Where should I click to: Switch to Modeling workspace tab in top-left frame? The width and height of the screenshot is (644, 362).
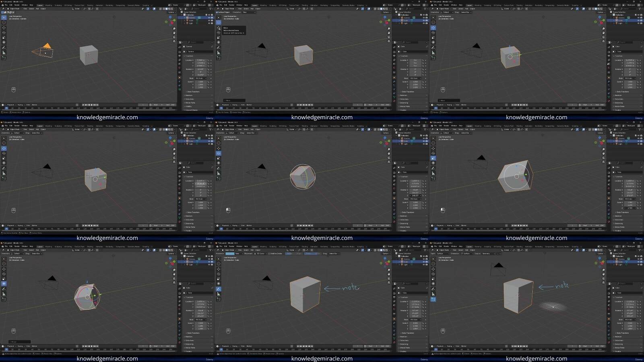(49, 5)
